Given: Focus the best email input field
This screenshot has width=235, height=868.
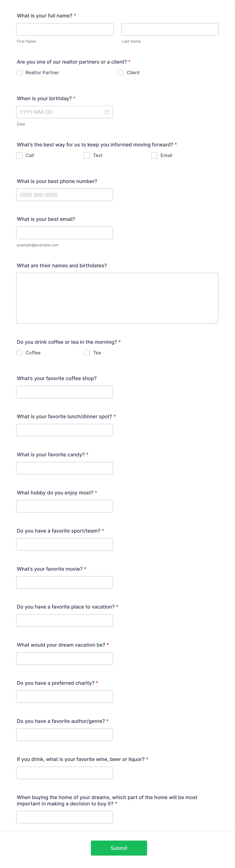Looking at the screenshot, I should pos(64,232).
